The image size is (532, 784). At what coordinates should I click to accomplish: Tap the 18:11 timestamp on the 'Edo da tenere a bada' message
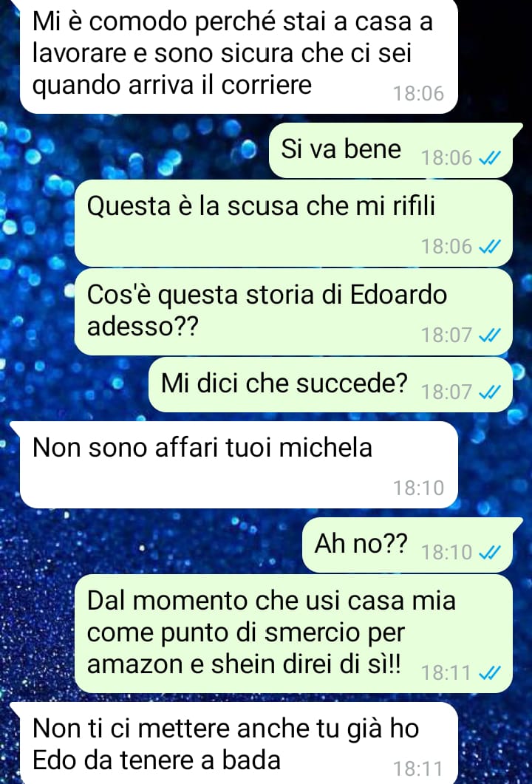pyautogui.click(x=418, y=768)
